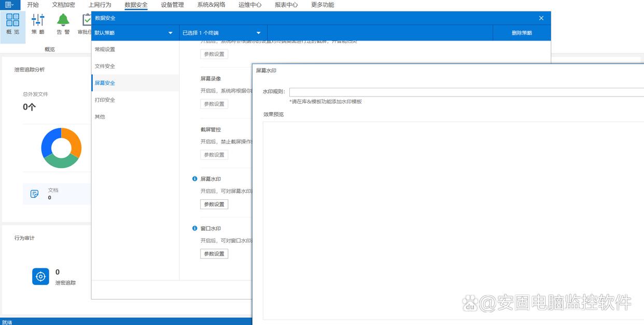This screenshot has height=325, width=644.
Task: Click the 告警 alert bell icon
Action: click(x=63, y=20)
